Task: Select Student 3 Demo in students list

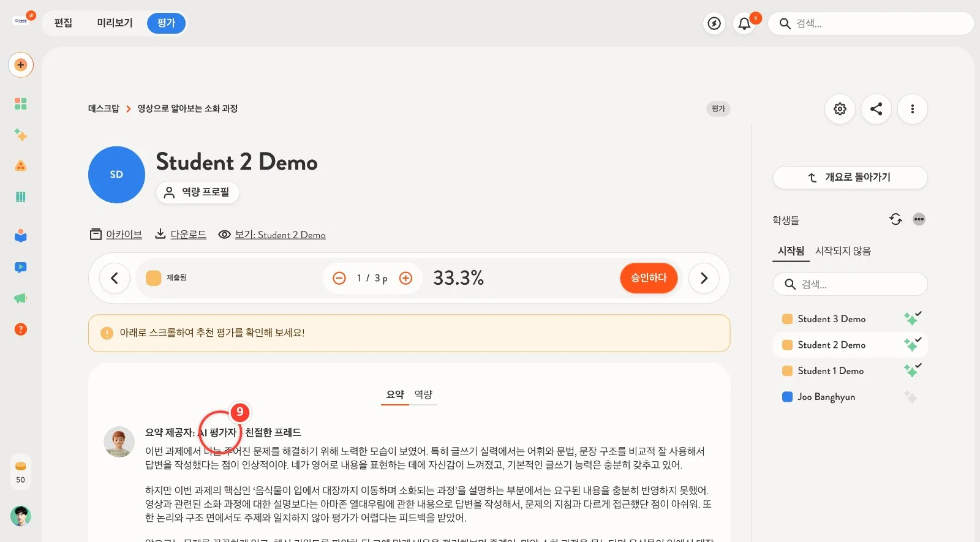Action: pos(850,319)
